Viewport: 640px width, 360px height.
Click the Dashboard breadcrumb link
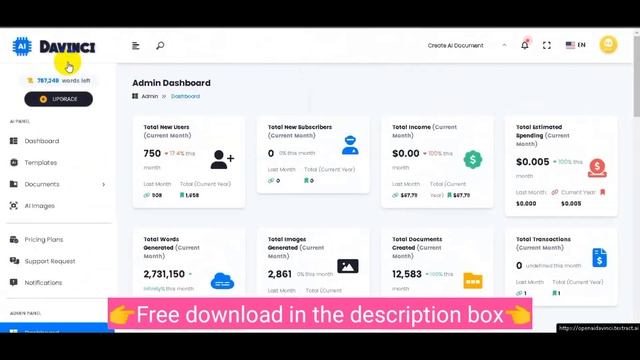point(185,96)
